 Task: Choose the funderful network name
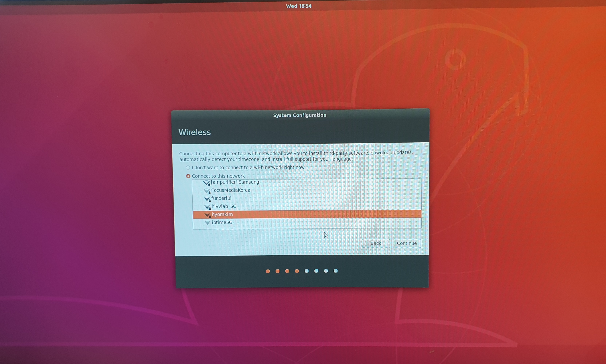click(221, 198)
